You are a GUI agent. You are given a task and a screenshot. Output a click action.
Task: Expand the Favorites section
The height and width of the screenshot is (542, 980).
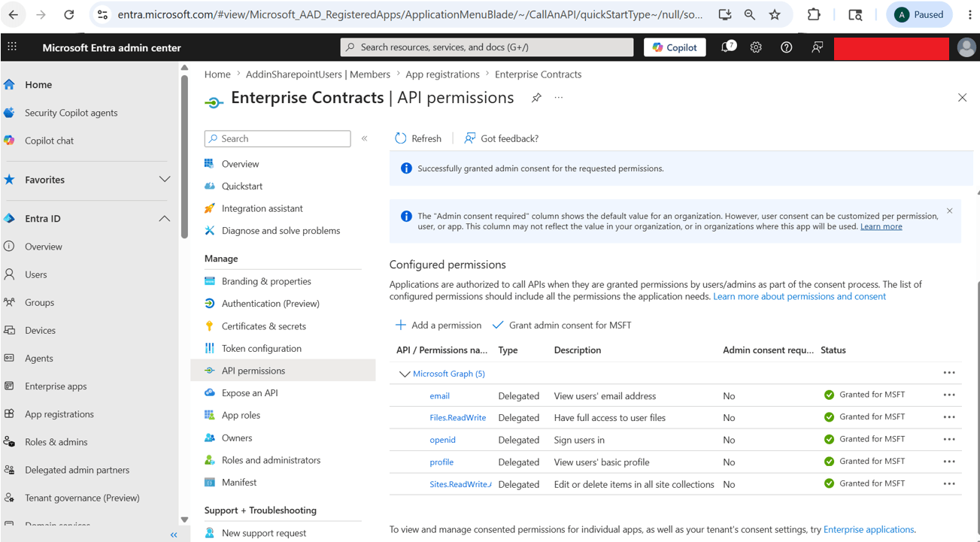[x=165, y=180]
